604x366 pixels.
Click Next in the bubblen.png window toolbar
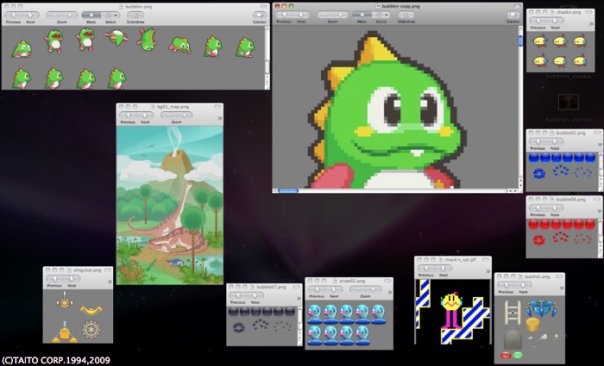[30, 15]
